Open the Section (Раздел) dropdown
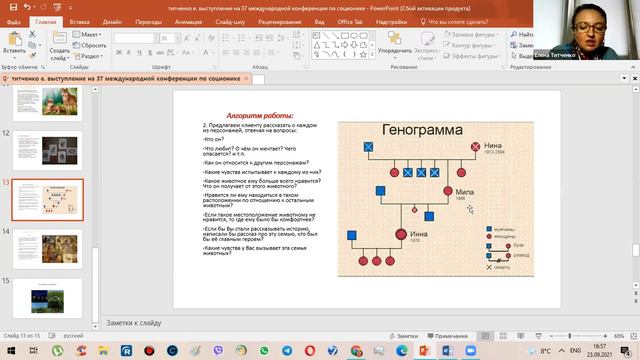The image size is (640, 360). [88, 56]
